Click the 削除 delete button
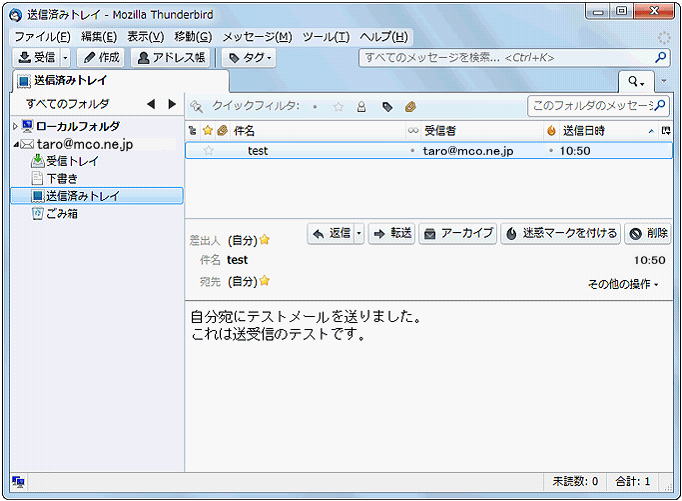This screenshot has width=682, height=501. [x=648, y=234]
